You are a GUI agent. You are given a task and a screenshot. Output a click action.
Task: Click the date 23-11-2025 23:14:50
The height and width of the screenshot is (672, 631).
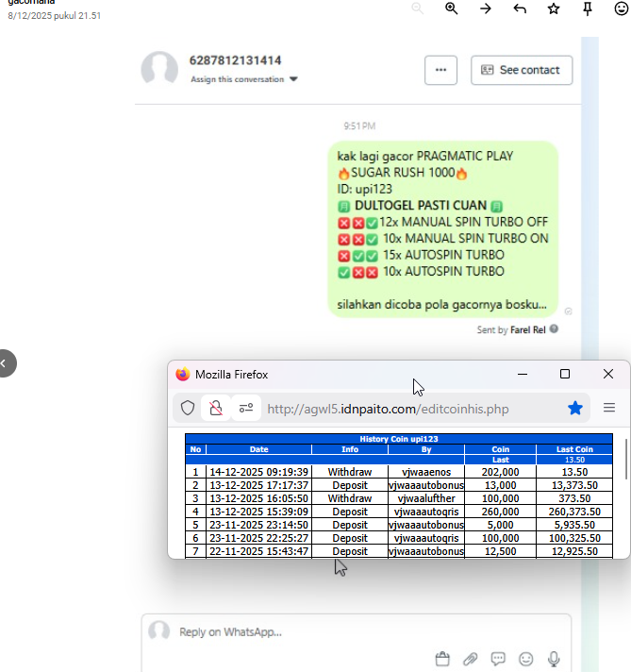click(x=258, y=525)
